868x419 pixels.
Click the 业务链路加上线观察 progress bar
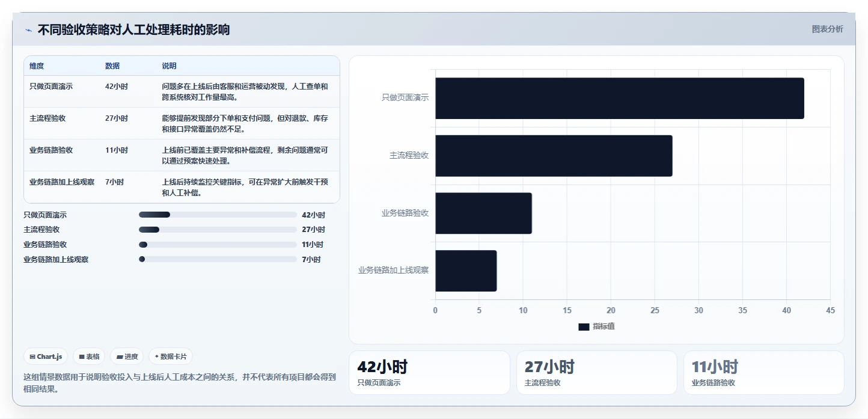pos(218,259)
